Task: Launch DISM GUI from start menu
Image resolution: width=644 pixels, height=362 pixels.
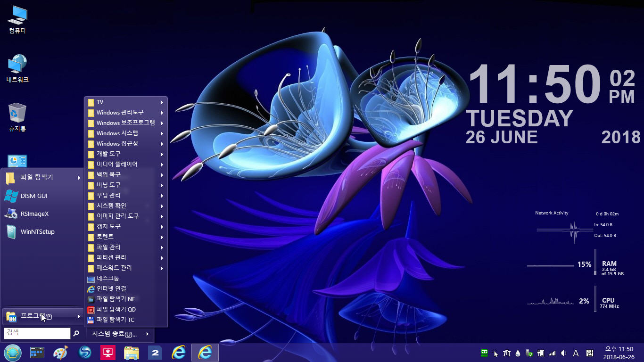Action: pos(42,196)
